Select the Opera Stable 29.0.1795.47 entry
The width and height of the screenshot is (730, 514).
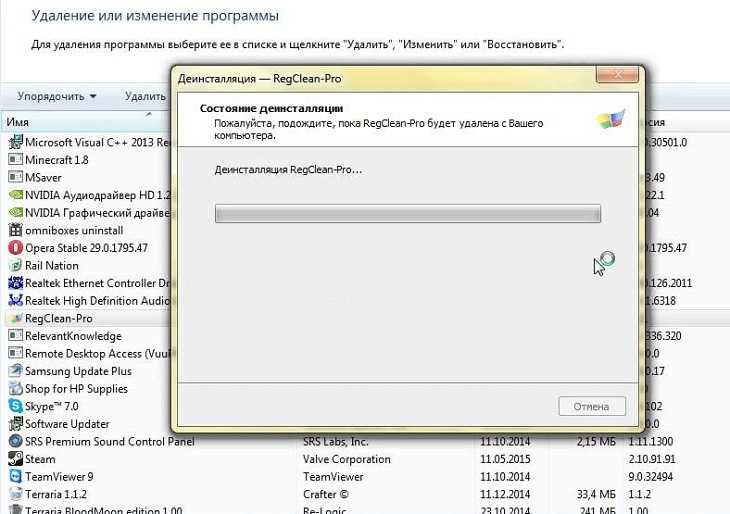pyautogui.click(x=86, y=248)
